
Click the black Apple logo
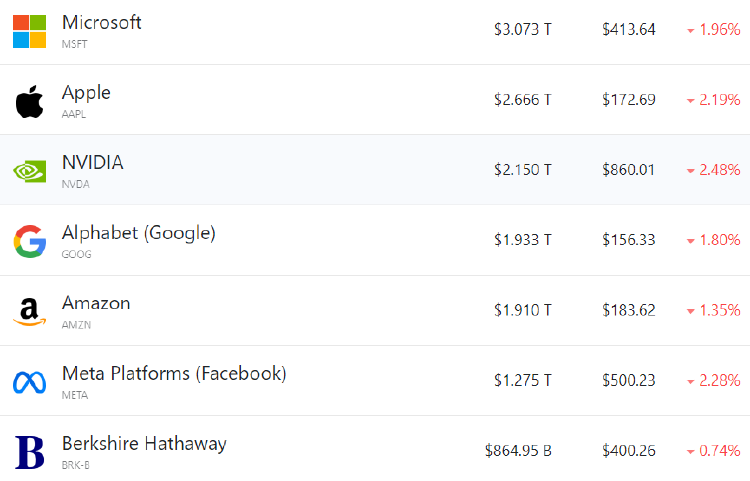[30, 102]
